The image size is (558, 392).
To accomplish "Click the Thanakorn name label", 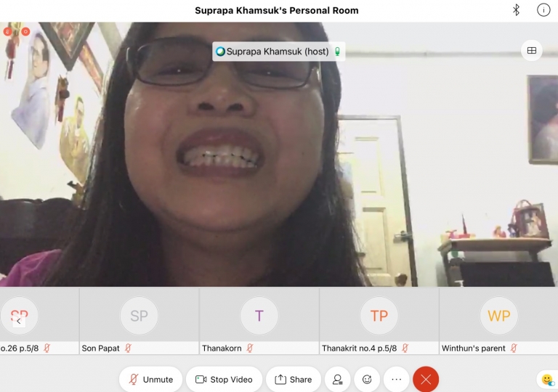I will coord(222,348).
